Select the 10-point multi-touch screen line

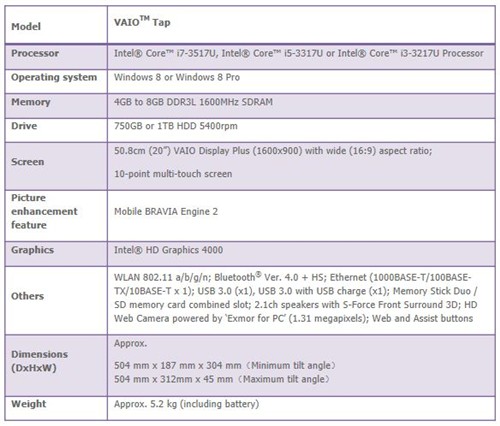point(173,174)
